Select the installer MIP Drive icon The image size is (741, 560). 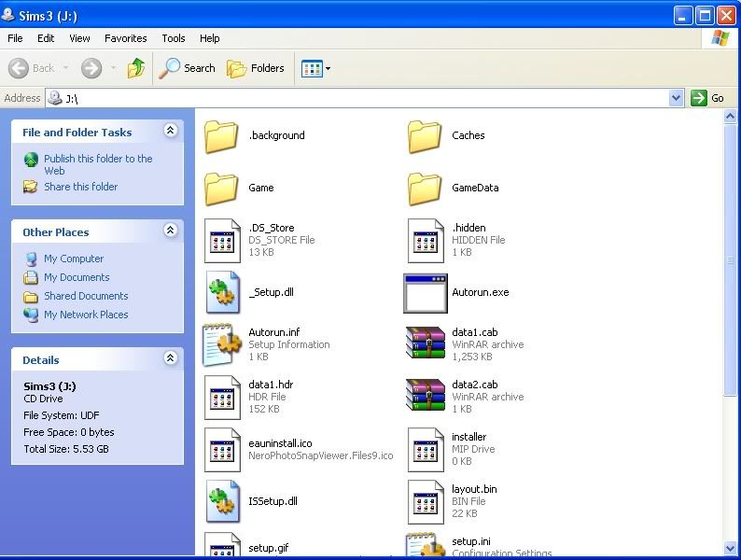[x=426, y=450]
